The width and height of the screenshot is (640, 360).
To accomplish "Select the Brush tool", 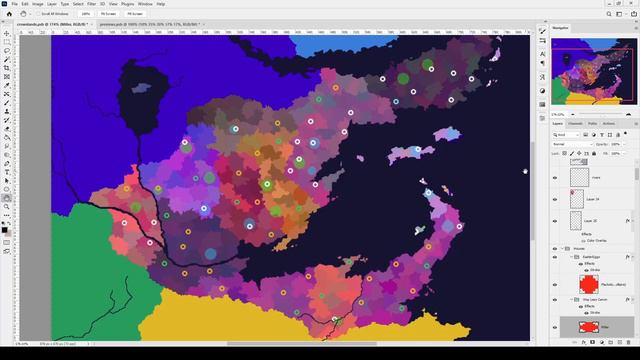I will (7, 103).
